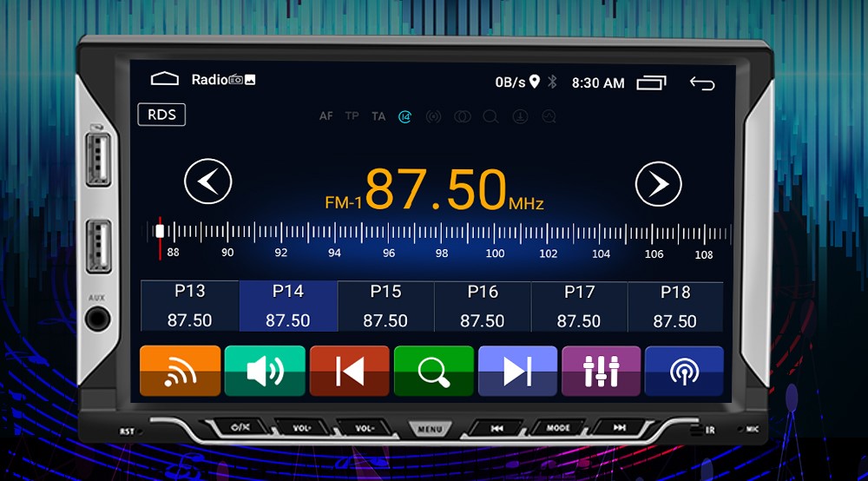
Task: Select preset P16
Action: (x=482, y=306)
